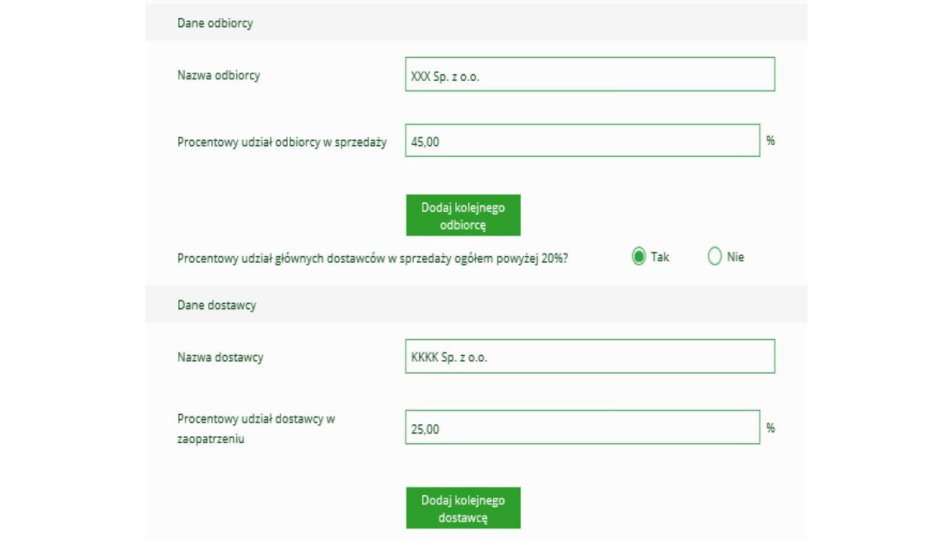Focus the recipient sales share field showing 45,00
The height and width of the screenshot is (560, 949).
point(582,141)
